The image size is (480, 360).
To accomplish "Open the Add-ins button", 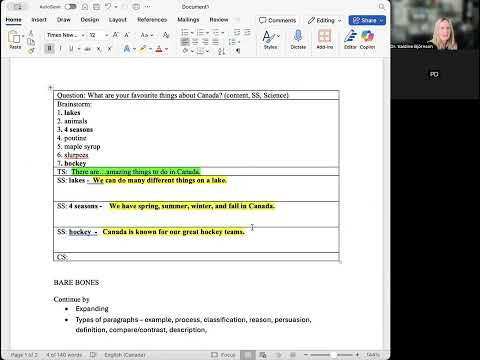I will click(x=325, y=39).
